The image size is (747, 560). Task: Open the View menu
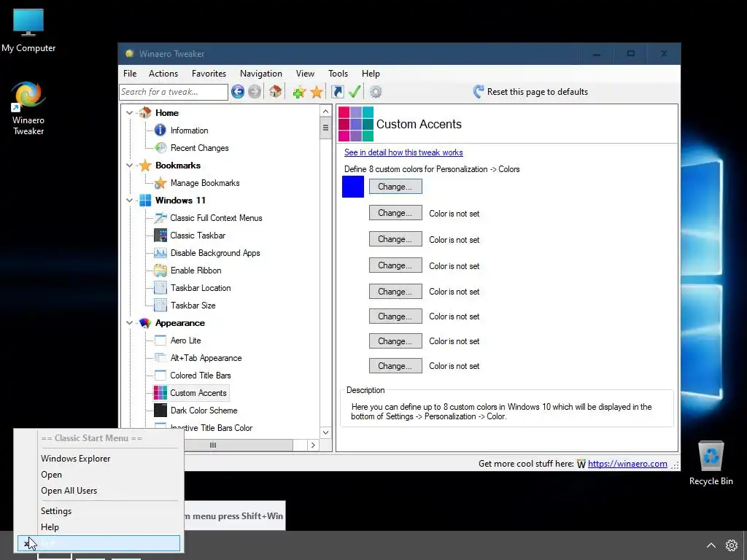point(305,74)
